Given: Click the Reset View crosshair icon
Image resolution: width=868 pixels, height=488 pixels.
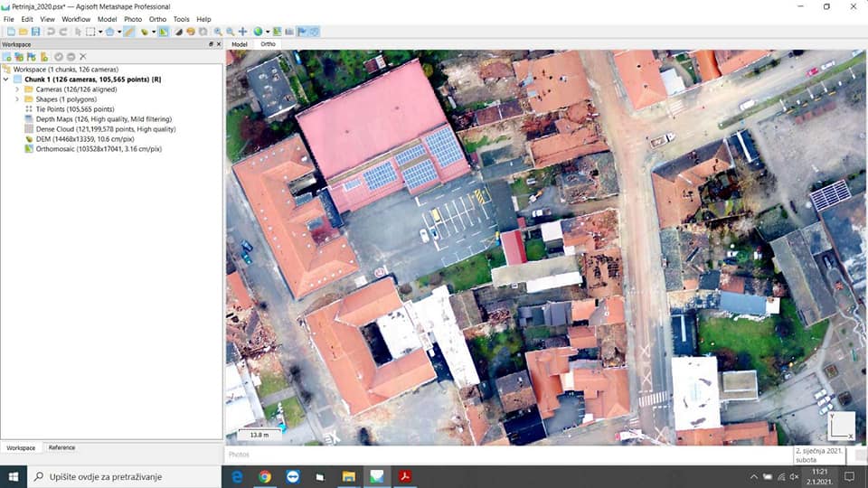Looking at the screenshot, I should (242, 32).
